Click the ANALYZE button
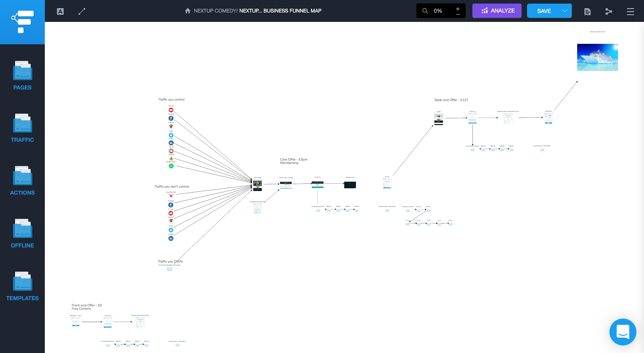Screen dimensions: 644x353 click(497, 11)
